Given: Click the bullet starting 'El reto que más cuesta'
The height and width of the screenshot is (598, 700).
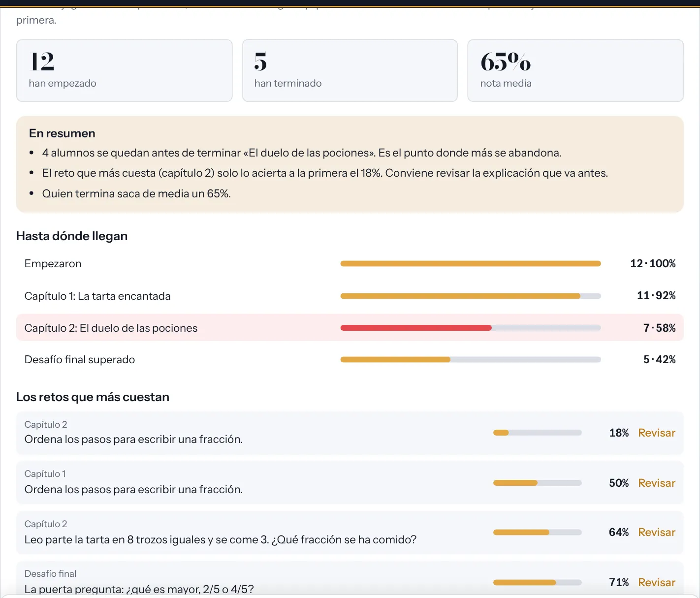Looking at the screenshot, I should 325,173.
